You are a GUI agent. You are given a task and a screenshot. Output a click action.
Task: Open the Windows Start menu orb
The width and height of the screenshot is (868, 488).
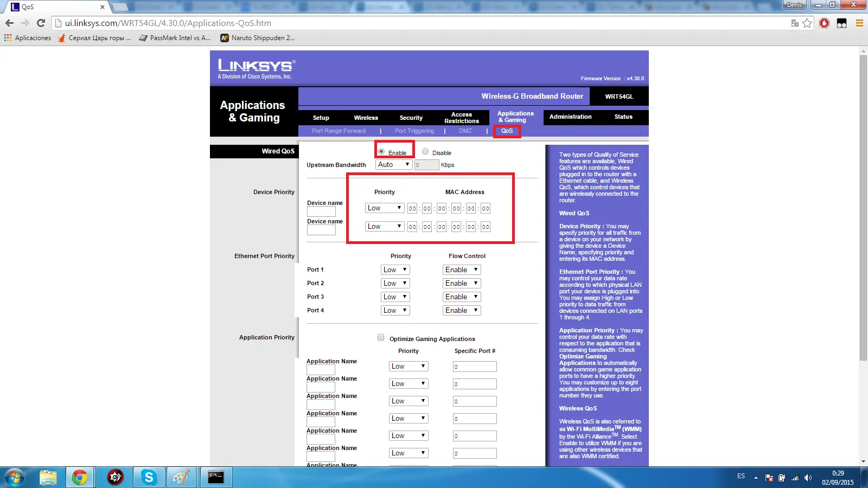(x=15, y=477)
